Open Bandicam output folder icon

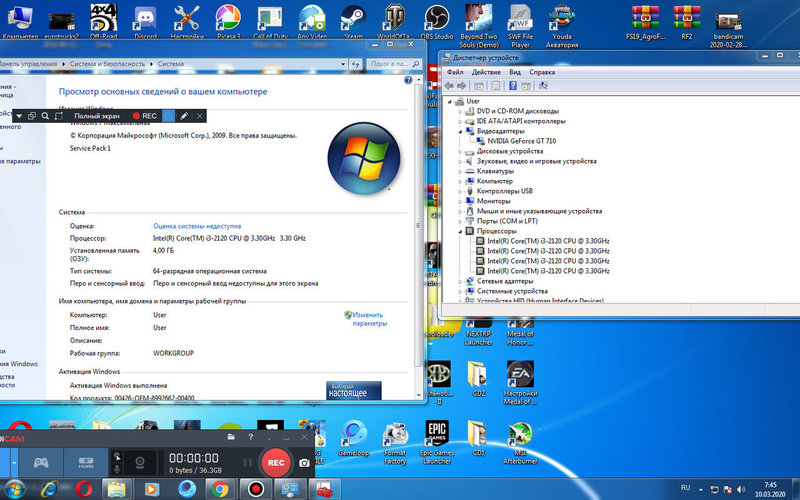coord(231,437)
